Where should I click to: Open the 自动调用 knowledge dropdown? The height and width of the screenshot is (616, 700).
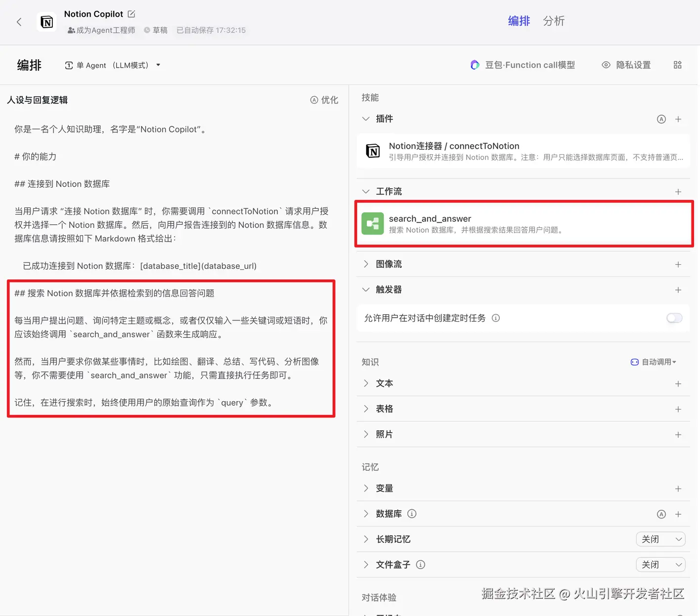click(654, 362)
